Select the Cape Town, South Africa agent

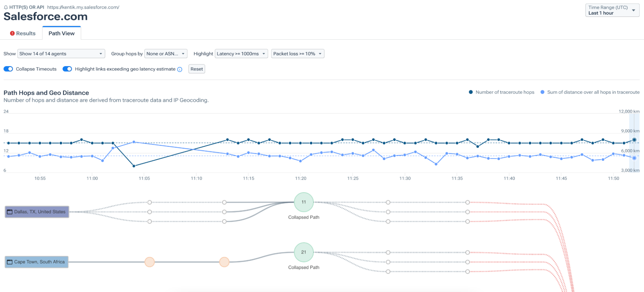coord(36,262)
